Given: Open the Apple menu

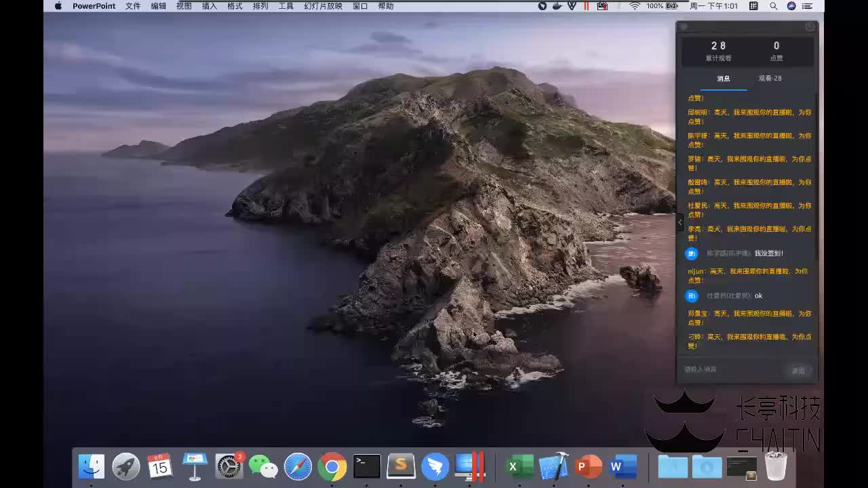Looking at the screenshot, I should coord(58,6).
